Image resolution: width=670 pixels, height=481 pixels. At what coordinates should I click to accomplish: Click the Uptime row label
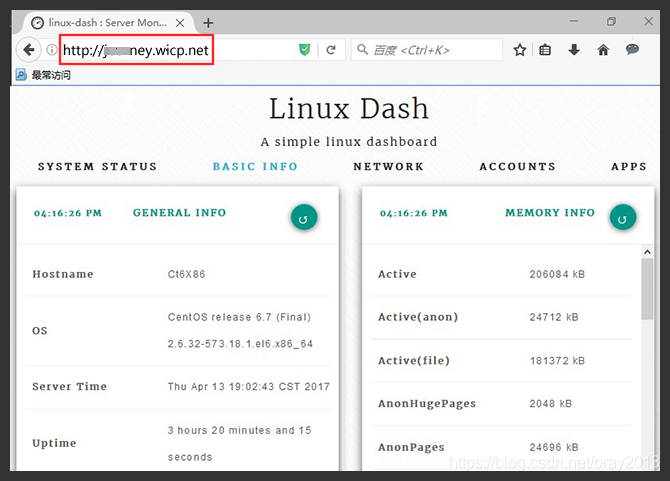[x=54, y=443]
